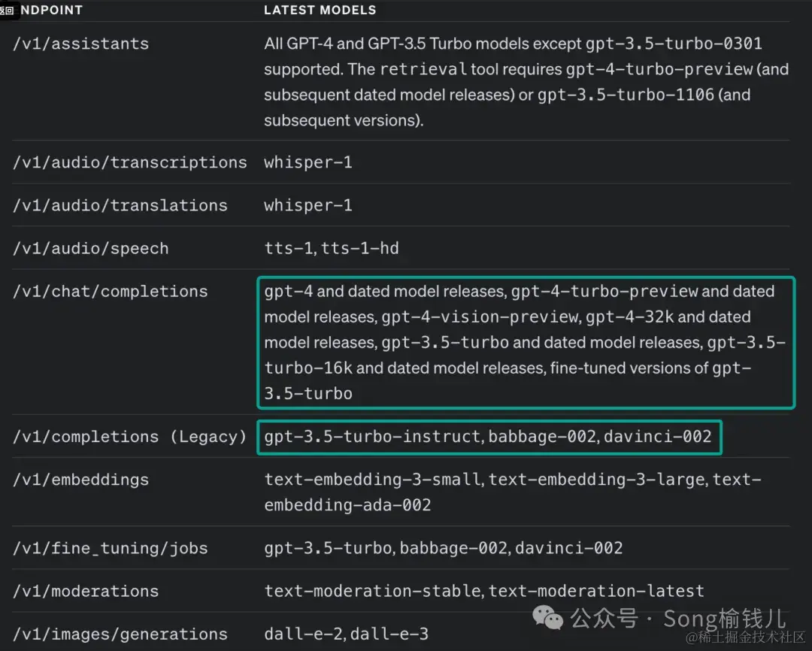Click the text-moderation-latest model name

596,591
